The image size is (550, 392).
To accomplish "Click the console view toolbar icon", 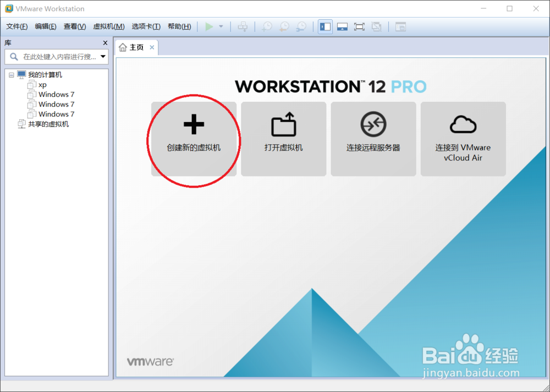I will (400, 26).
